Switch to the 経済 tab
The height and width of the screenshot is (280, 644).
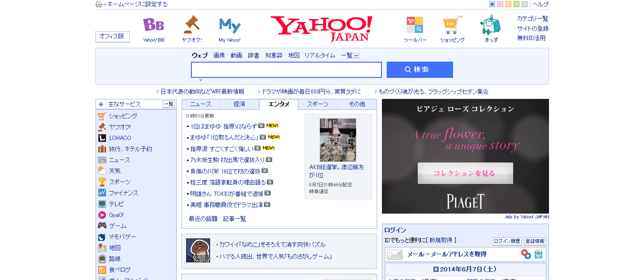pos(240,104)
